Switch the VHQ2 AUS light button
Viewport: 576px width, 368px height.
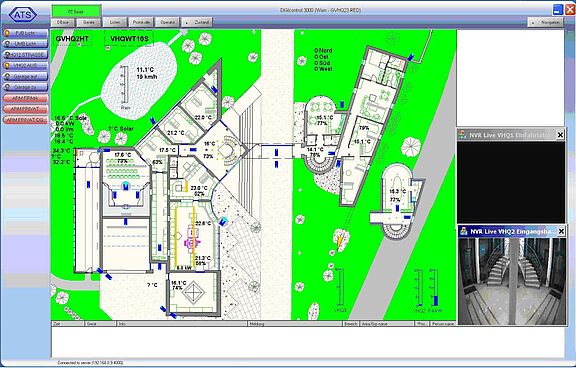[x=25, y=65]
